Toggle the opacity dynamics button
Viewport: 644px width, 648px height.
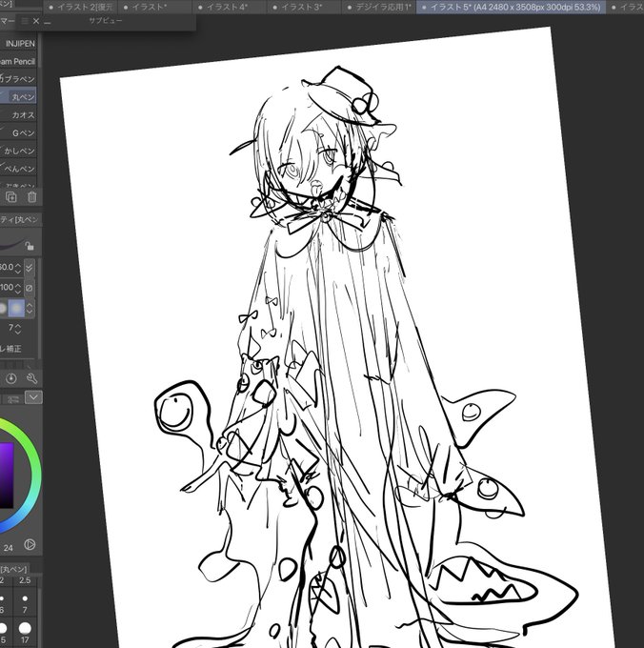point(29,288)
